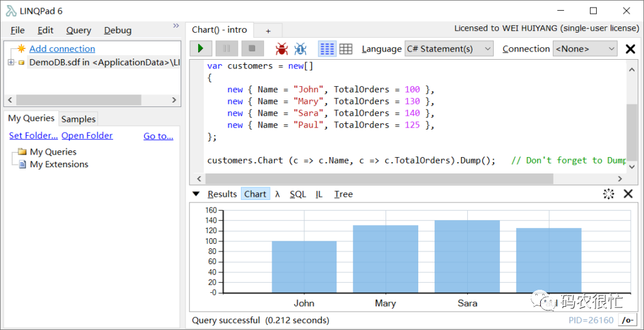The width and height of the screenshot is (644, 330).
Task: Select the Chart() - intro tab
Action: pos(219,30)
